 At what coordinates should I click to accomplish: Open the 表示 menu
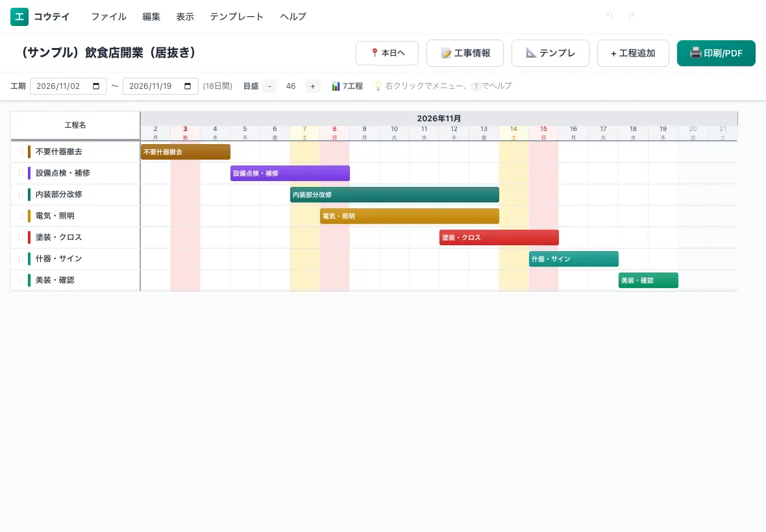coord(184,17)
